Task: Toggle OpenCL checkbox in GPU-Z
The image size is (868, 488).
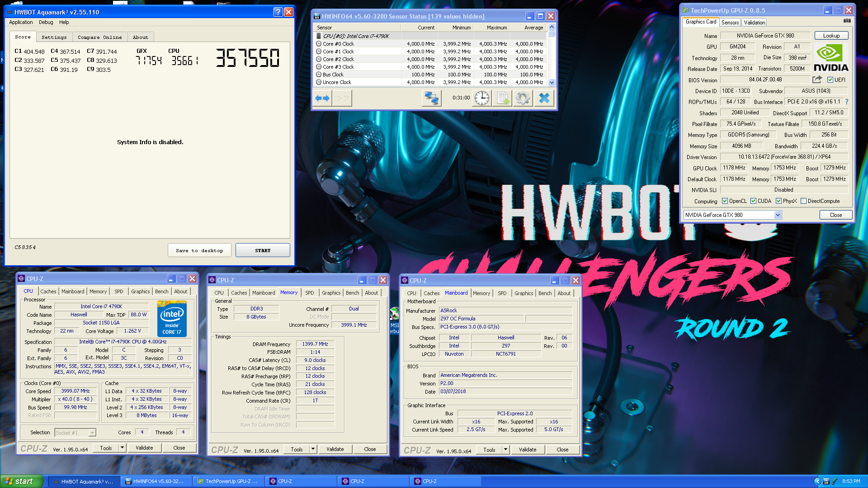Action: click(725, 201)
